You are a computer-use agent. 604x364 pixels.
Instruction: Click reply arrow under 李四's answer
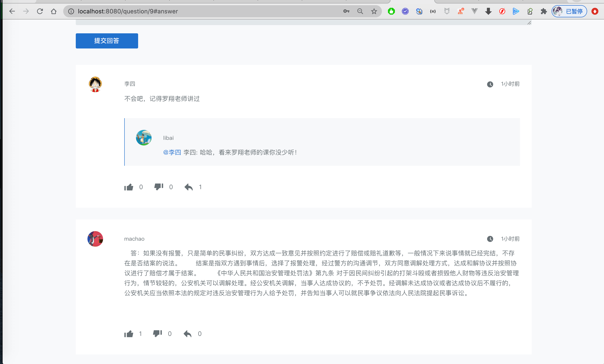(x=189, y=187)
